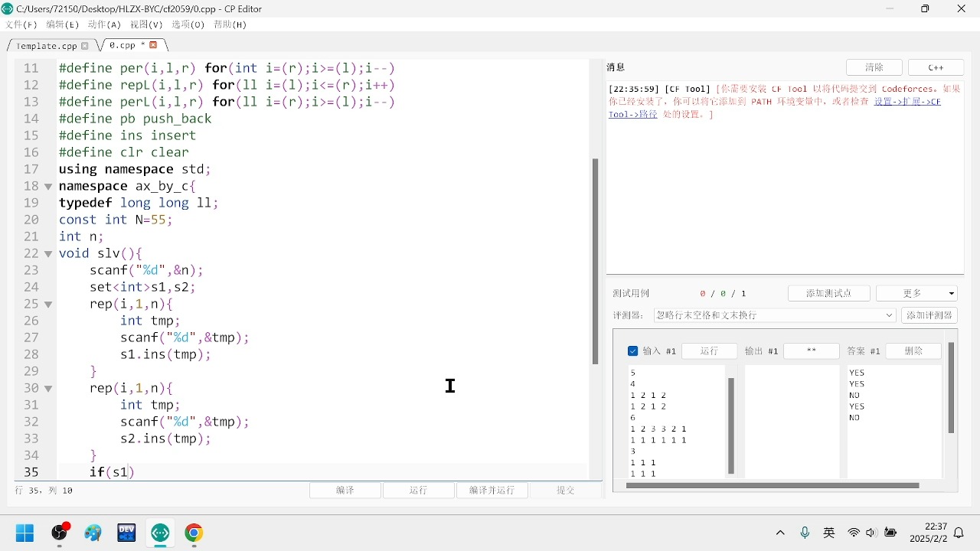Image resolution: width=980 pixels, height=551 pixels.
Task: Click the microphone tray icon
Action: tap(805, 533)
